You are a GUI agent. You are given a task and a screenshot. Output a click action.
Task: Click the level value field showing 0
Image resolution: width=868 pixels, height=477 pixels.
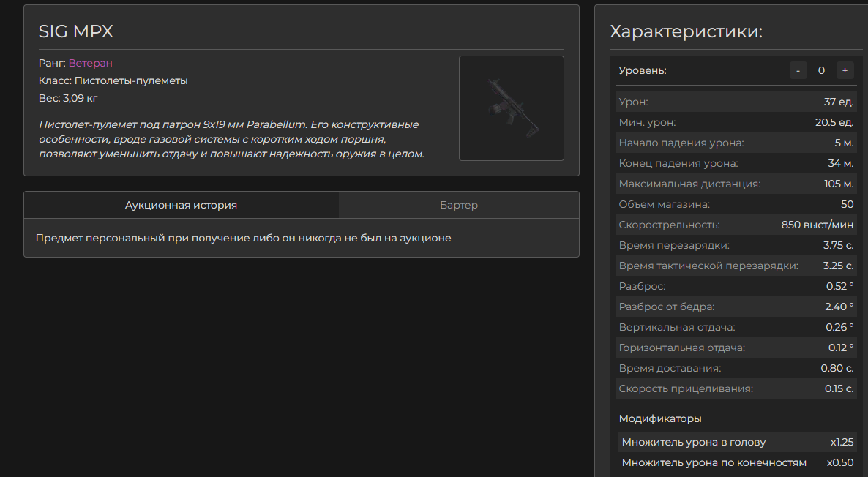click(821, 71)
